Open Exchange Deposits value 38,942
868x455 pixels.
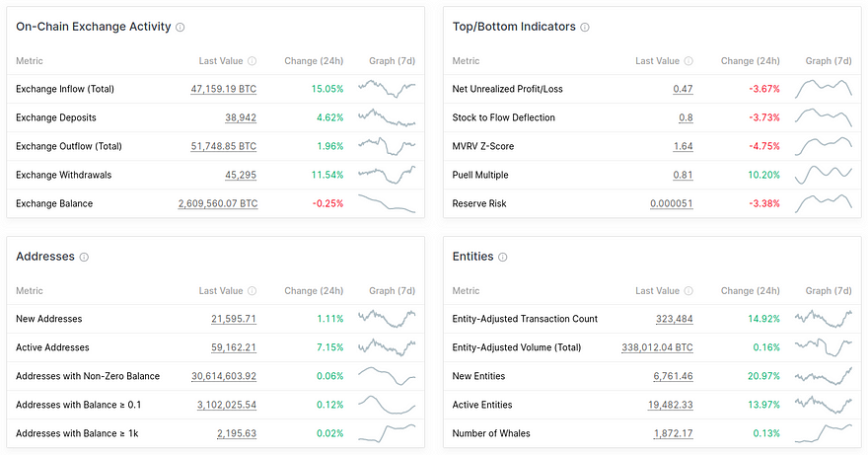tap(241, 117)
